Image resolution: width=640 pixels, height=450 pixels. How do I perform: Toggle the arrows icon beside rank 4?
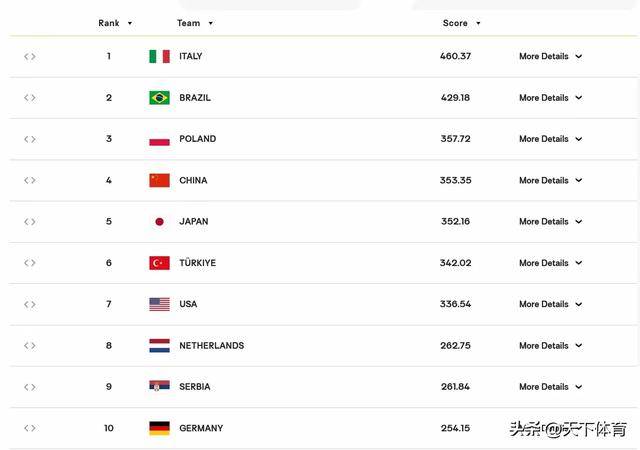pyautogui.click(x=30, y=181)
